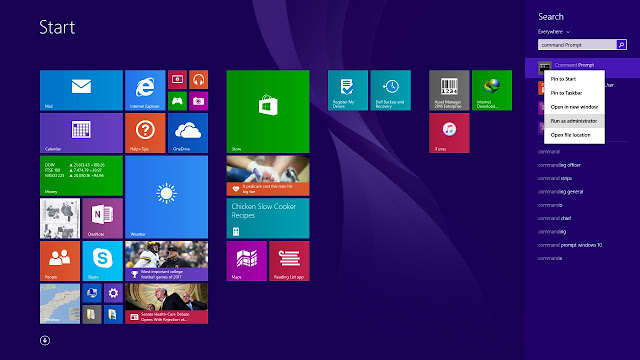The width and height of the screenshot is (640, 360).
Task: Open the This PC computer tile
Action: (92, 293)
